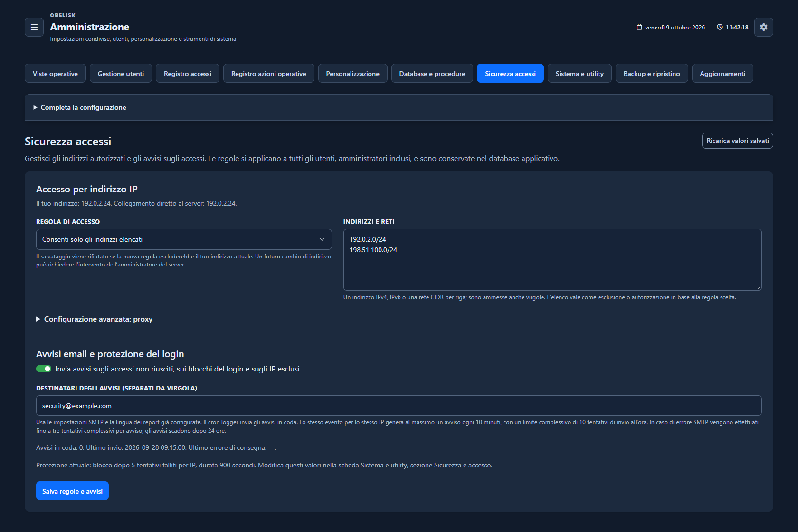Click Ricarica valori salvati button

coord(738,141)
